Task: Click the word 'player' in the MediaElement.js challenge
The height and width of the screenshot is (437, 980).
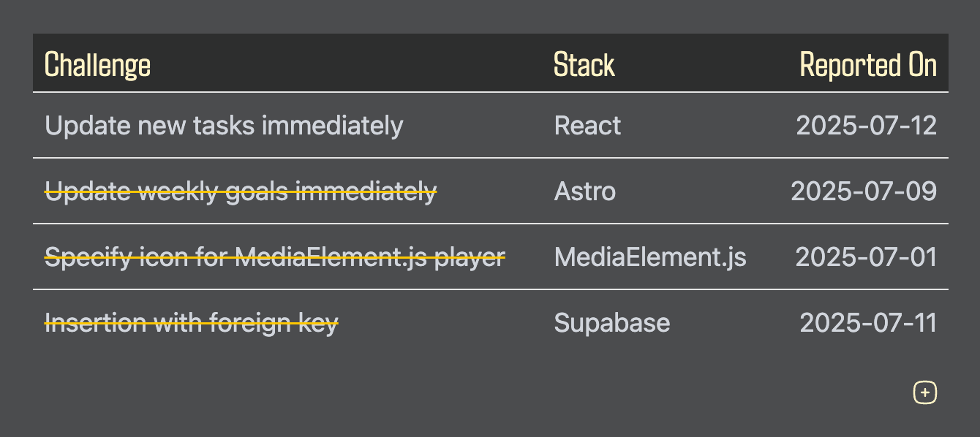Action: coord(470,257)
